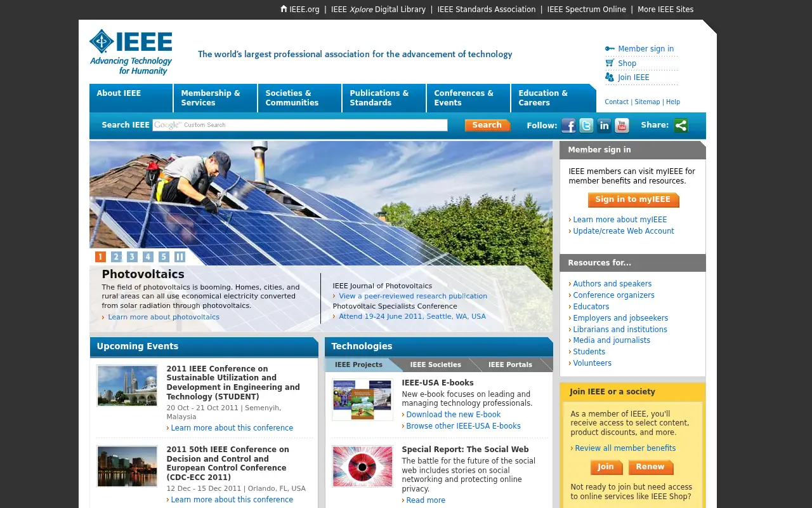Click the people icon beside Join IEEE
This screenshot has height=508, width=812.
tap(610, 77)
